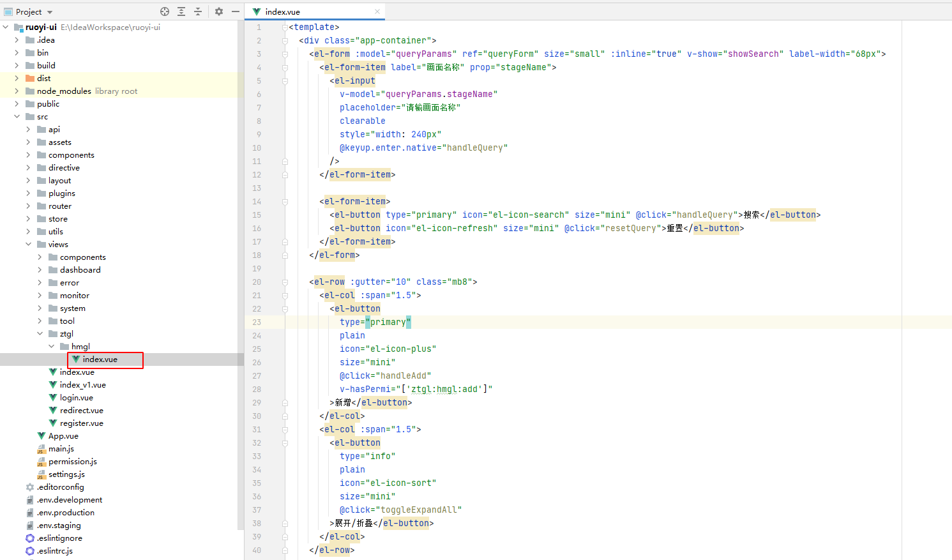Click the Expand All icon in Project toolbar
952x560 pixels.
pos(181,11)
